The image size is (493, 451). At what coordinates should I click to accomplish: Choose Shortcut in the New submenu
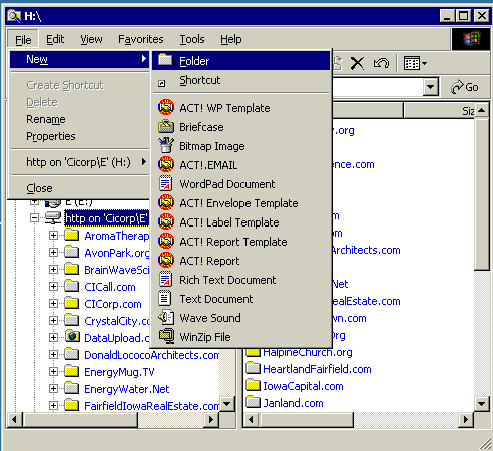241,80
